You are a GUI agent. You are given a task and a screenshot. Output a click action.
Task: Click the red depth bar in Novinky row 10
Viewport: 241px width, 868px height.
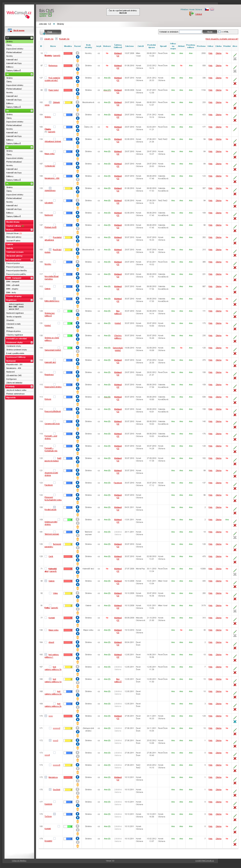[x=68, y=53]
